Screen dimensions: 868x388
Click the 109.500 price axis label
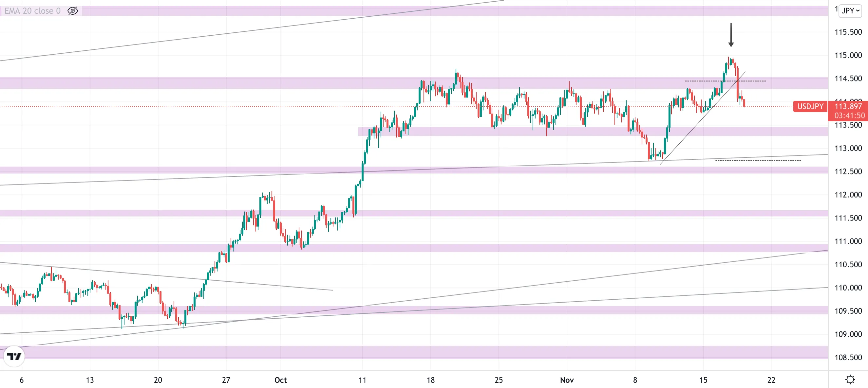(x=848, y=311)
